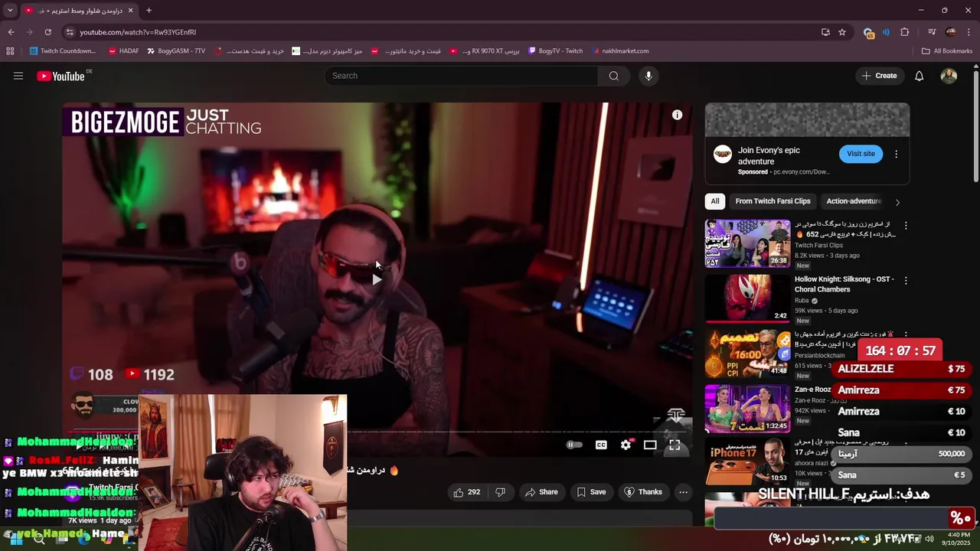This screenshot has height=551, width=980.
Task: Save the video to a playlist
Action: click(x=591, y=492)
